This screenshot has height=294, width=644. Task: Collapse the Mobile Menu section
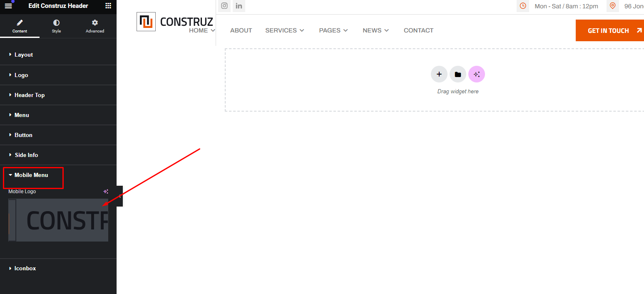coord(58,175)
